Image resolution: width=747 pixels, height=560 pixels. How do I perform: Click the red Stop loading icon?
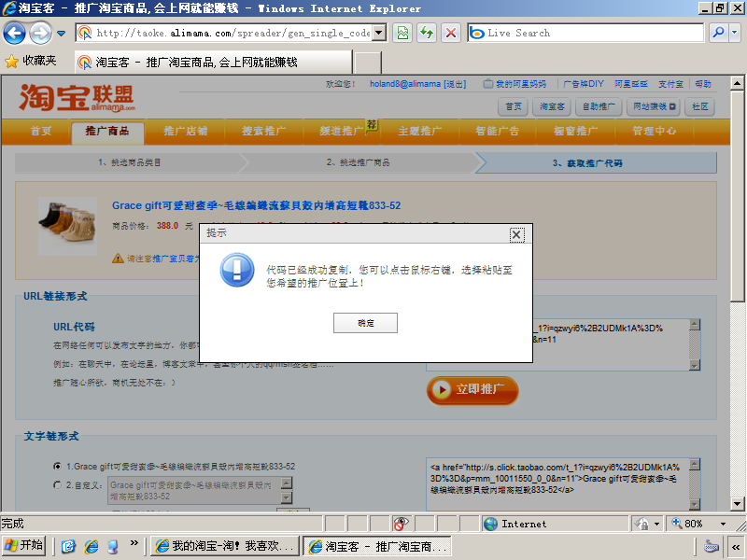[x=450, y=33]
